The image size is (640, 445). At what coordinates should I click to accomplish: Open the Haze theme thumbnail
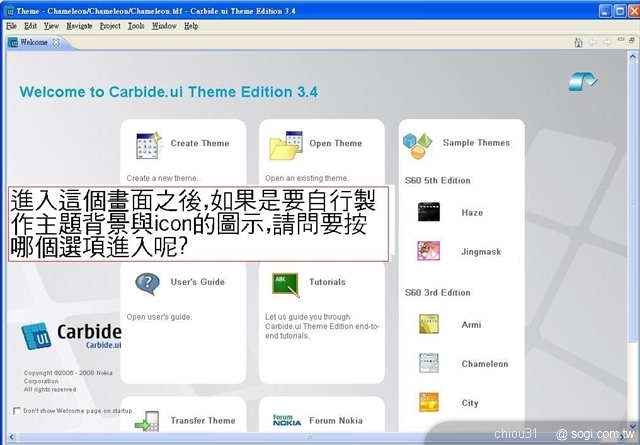tap(429, 212)
